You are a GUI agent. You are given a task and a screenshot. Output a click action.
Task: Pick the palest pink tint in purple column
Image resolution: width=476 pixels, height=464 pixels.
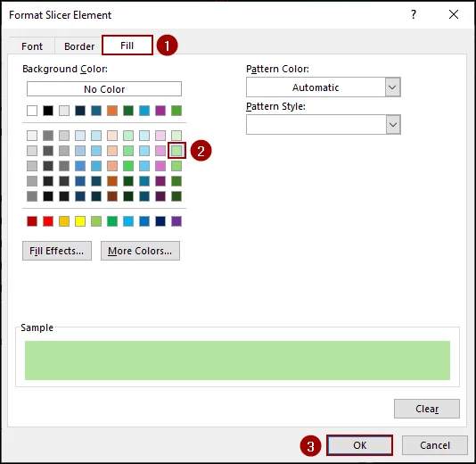(160, 136)
